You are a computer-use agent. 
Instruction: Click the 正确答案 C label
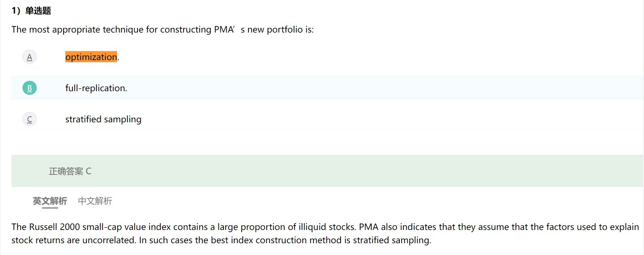[70, 171]
